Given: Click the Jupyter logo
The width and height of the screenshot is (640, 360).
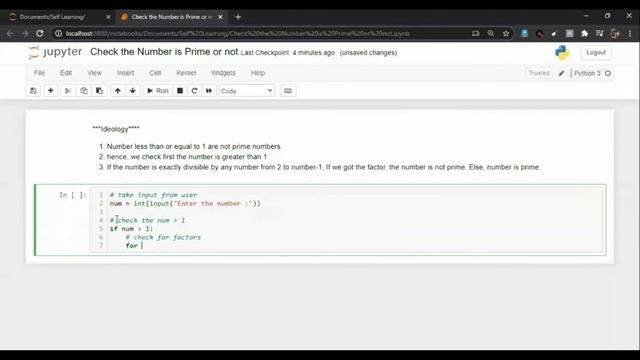Looking at the screenshot, I should click(x=55, y=52).
